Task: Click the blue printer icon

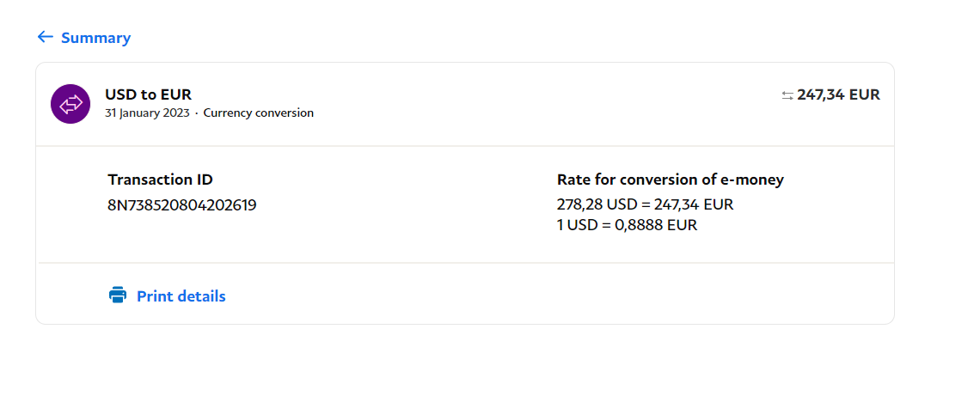Action: click(x=118, y=295)
